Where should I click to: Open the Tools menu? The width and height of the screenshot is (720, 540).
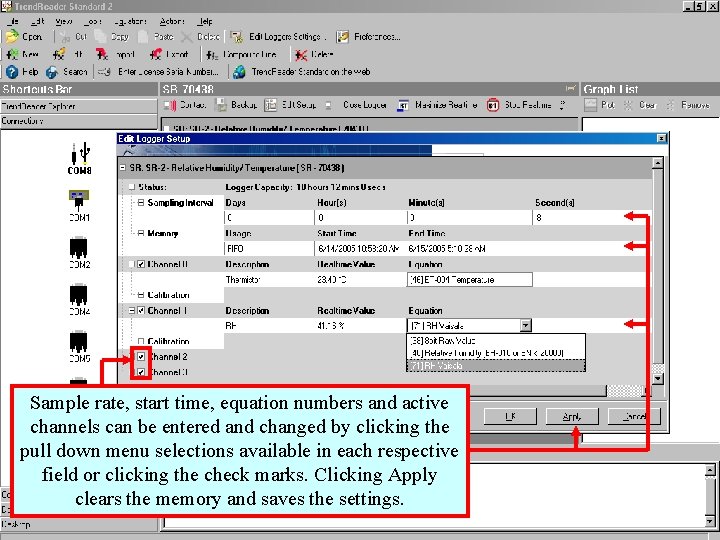click(x=93, y=21)
